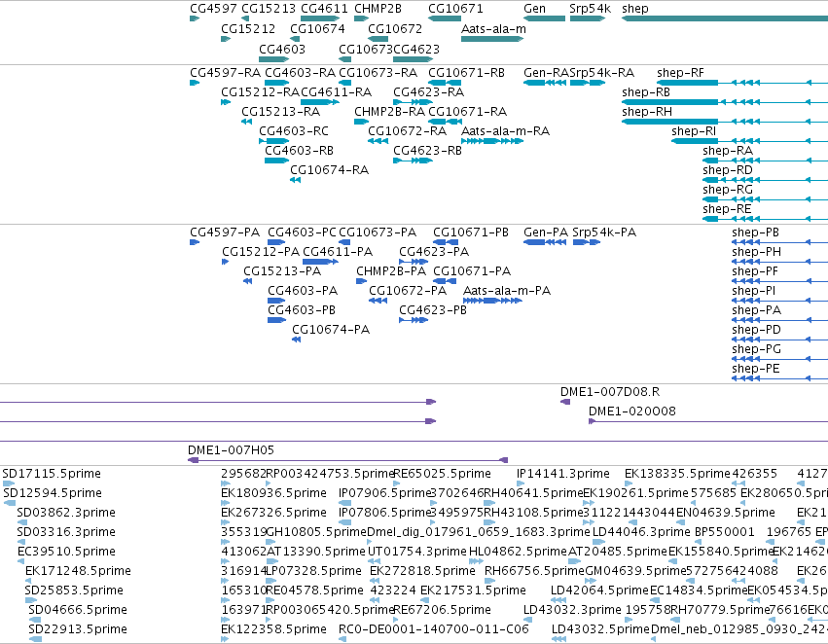Select the shep-RE transcript label
The width and height of the screenshot is (828, 644).
(x=727, y=209)
